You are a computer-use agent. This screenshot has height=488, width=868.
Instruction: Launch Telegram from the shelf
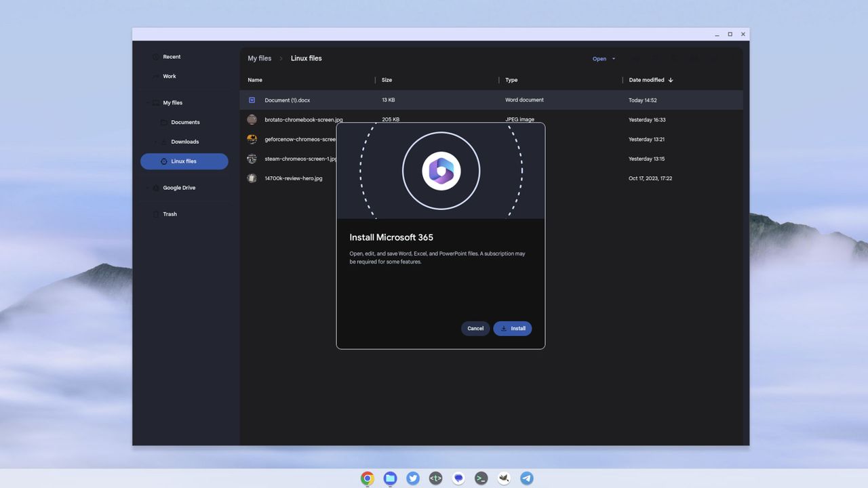pos(527,479)
